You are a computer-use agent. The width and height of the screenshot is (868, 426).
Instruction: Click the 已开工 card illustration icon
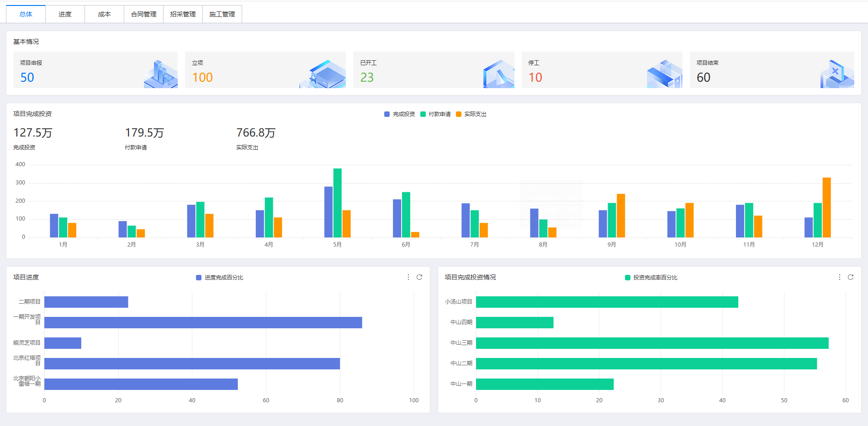[x=499, y=74]
